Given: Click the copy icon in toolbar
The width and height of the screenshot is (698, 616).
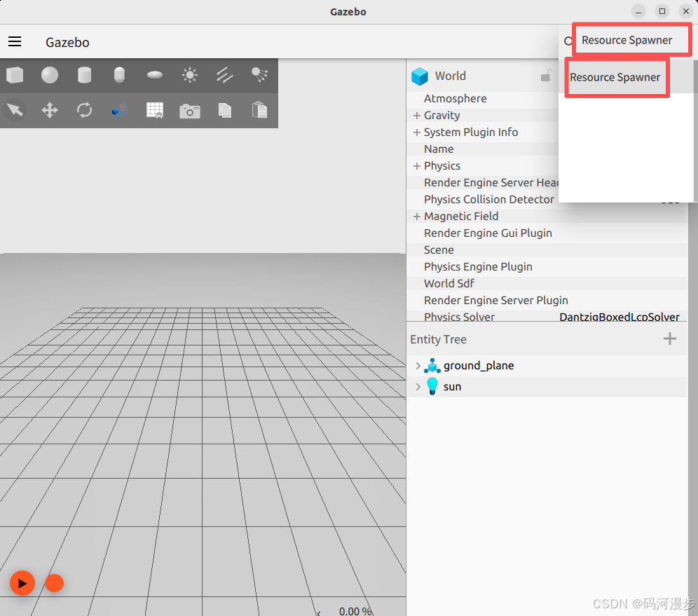Looking at the screenshot, I should [x=225, y=110].
